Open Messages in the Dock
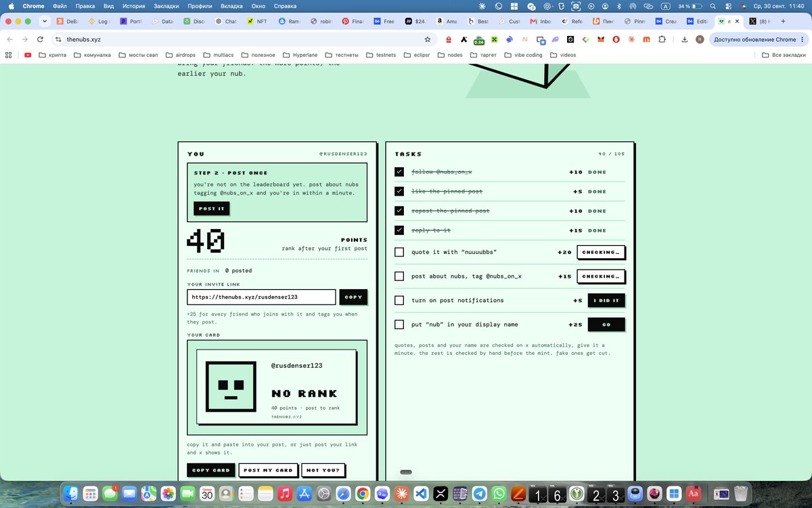The image size is (812, 508). [111, 494]
